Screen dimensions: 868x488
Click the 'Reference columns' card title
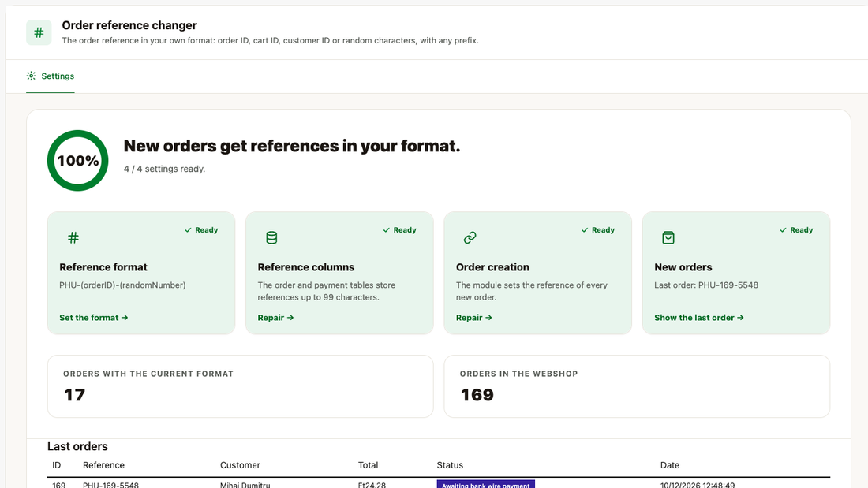tap(306, 267)
